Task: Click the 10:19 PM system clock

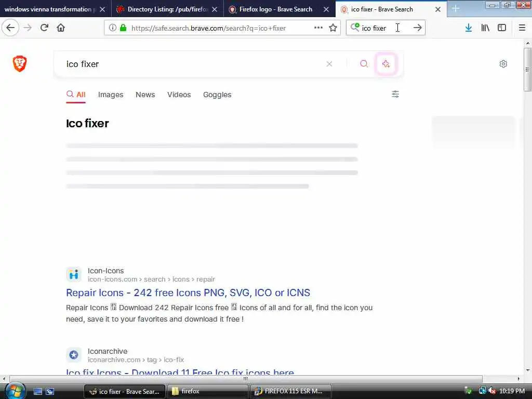Action: (x=512, y=391)
